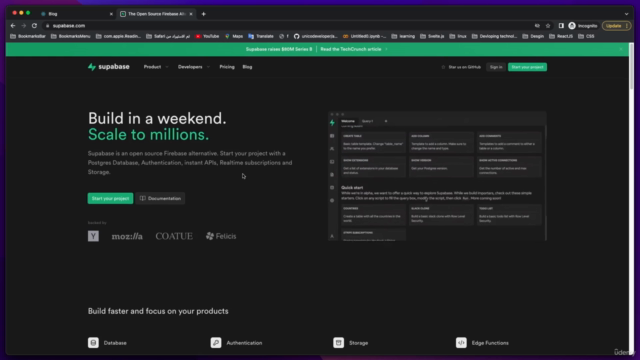This screenshot has width=640, height=360.
Task: Open the ReactJS bookmarks folder
Action: point(561,36)
